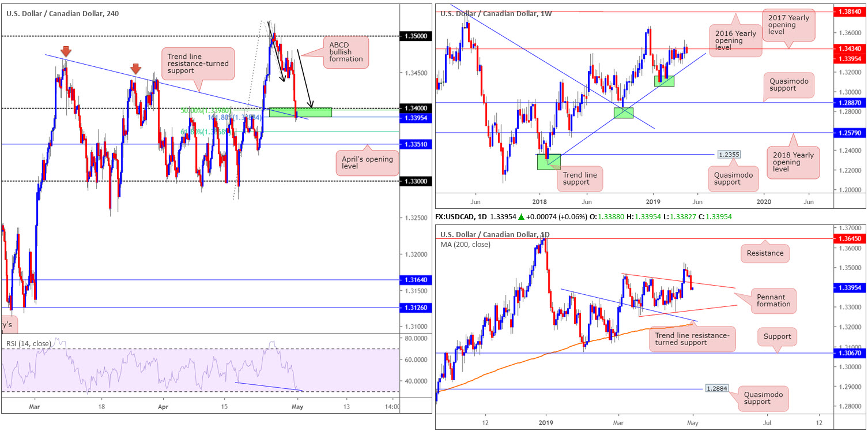Viewport: 868px width, 431px height.
Task: Click the weekly chart title 'U.S. Dollar / Canadian Dollar, 1W'
Action: (496, 13)
